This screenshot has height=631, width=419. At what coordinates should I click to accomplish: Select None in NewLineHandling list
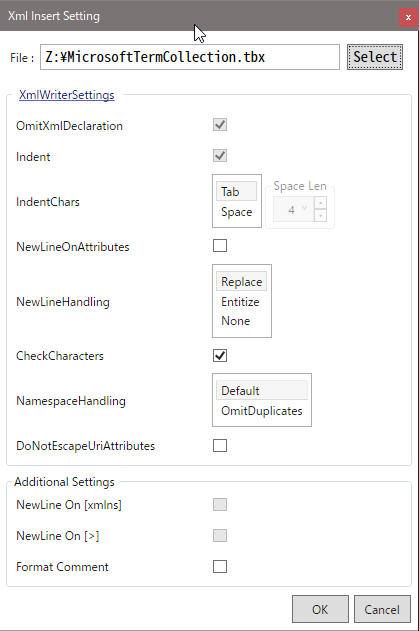pos(241,321)
